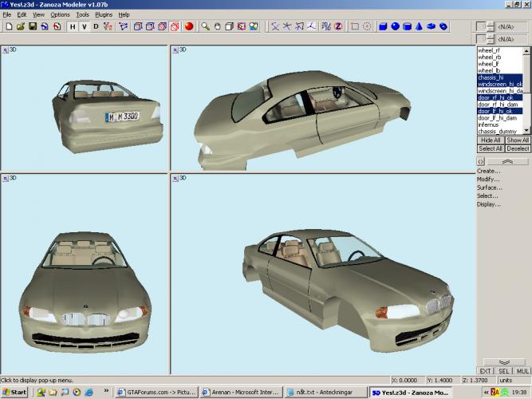Select wheel_rf in the object list
Viewport: 532px width, 399px height.
point(489,50)
